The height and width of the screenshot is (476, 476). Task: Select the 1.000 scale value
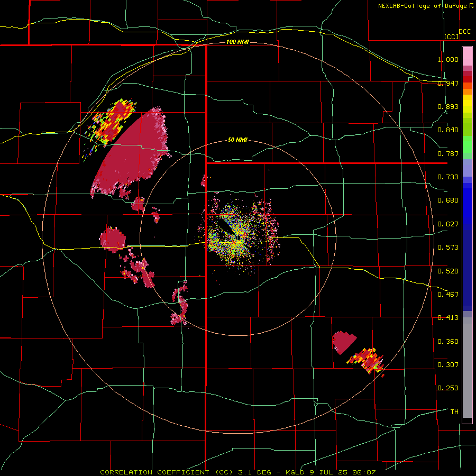[x=448, y=59]
